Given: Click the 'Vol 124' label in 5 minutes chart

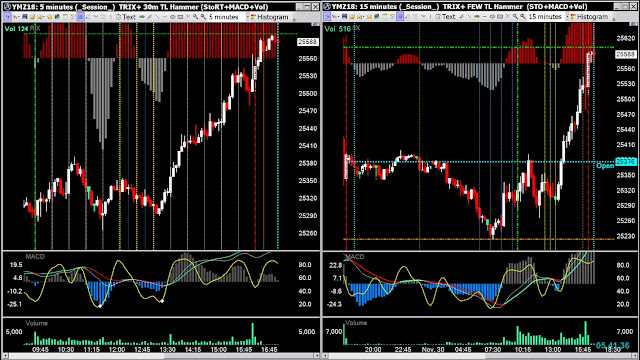Looking at the screenshot, I should [16, 29].
